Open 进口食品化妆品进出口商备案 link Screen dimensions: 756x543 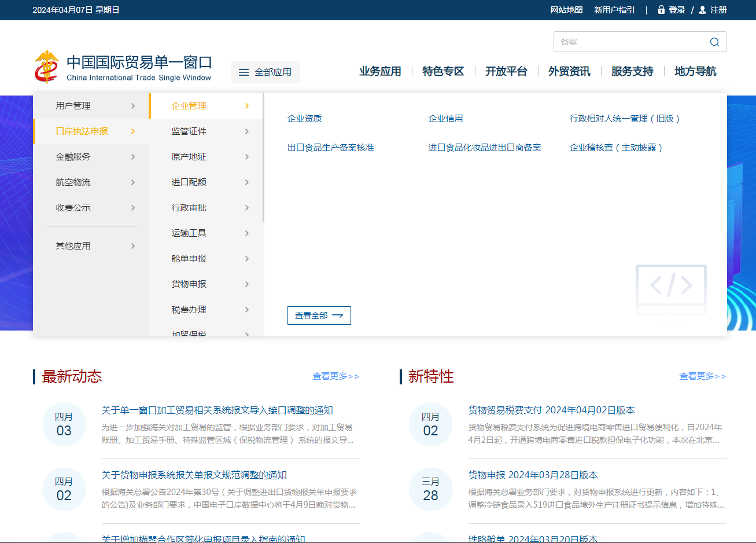coord(484,148)
